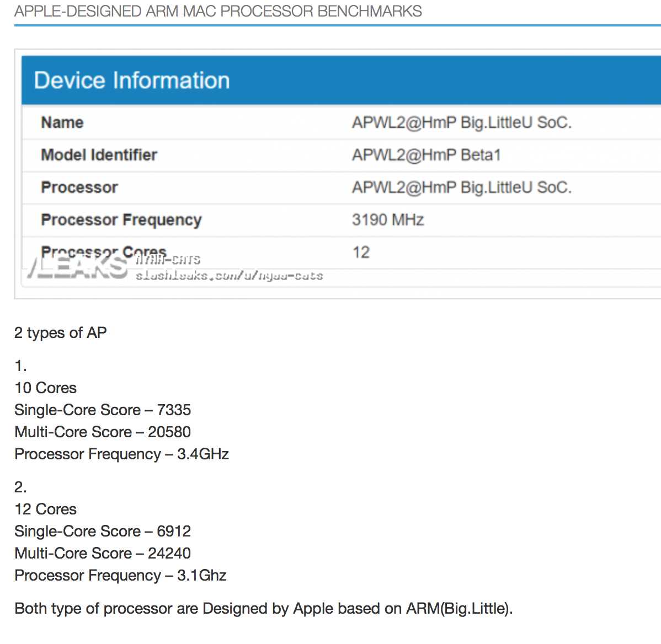This screenshot has width=661, height=644.
Task: Select 'Processor Frequency – 3.4GHz'
Action: click(122, 454)
